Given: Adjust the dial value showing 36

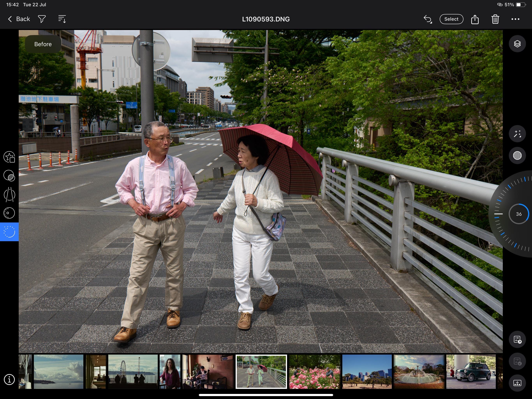Looking at the screenshot, I should pos(519,214).
